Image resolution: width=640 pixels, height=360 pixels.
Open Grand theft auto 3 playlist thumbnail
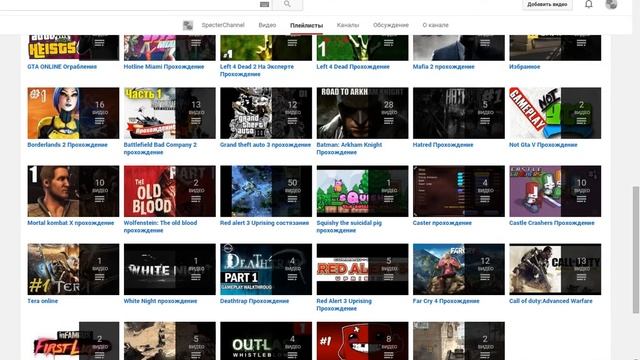266,113
